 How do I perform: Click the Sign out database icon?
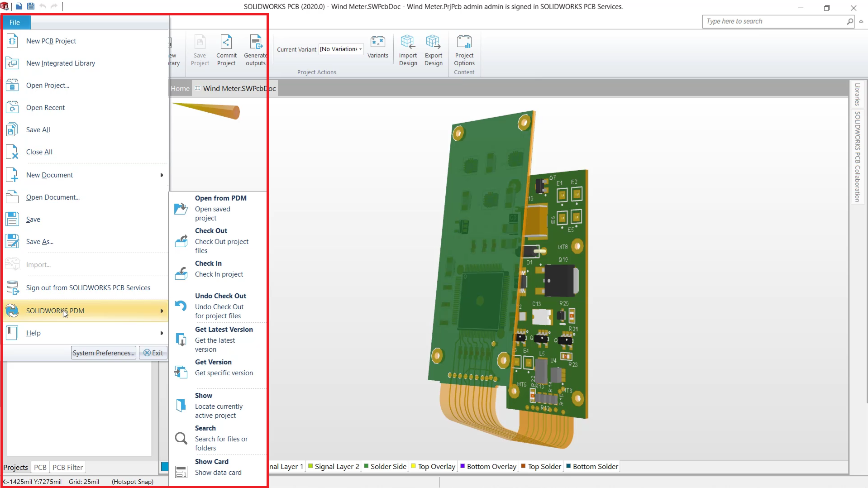[x=12, y=288]
